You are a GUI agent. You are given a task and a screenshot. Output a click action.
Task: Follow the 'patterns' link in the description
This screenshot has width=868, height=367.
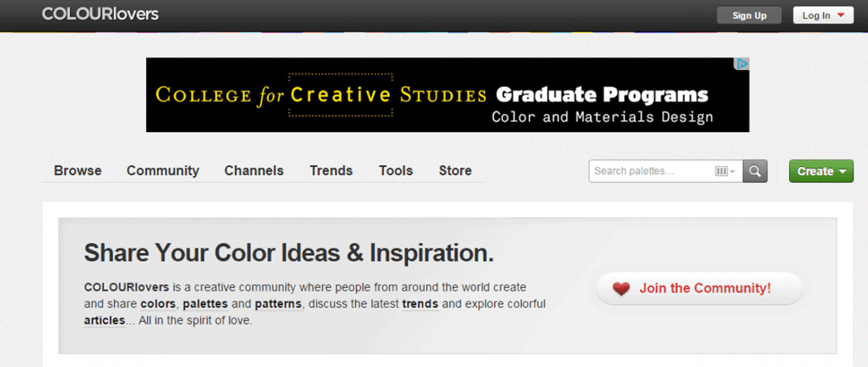coord(278,304)
